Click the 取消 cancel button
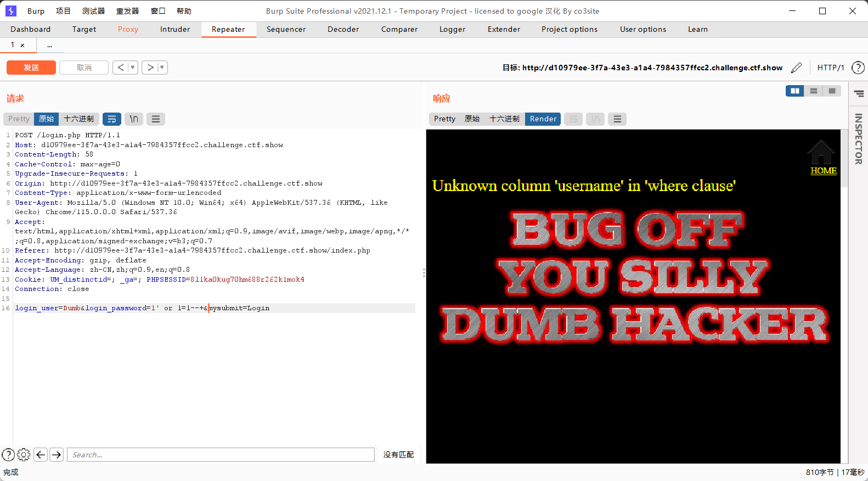 (x=84, y=68)
